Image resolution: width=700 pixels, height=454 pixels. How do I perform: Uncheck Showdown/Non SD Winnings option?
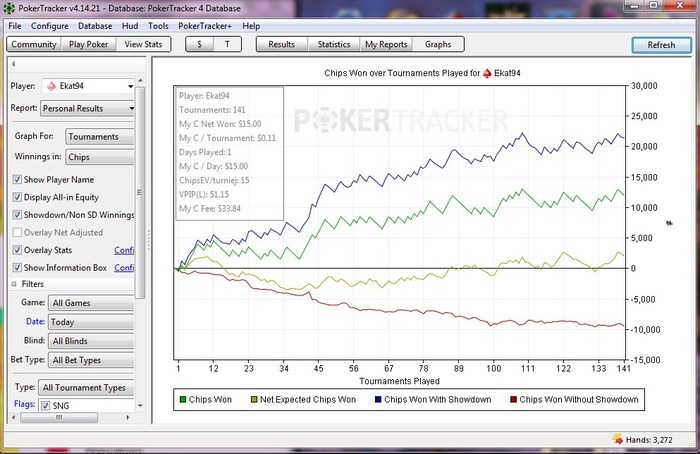click(17, 215)
